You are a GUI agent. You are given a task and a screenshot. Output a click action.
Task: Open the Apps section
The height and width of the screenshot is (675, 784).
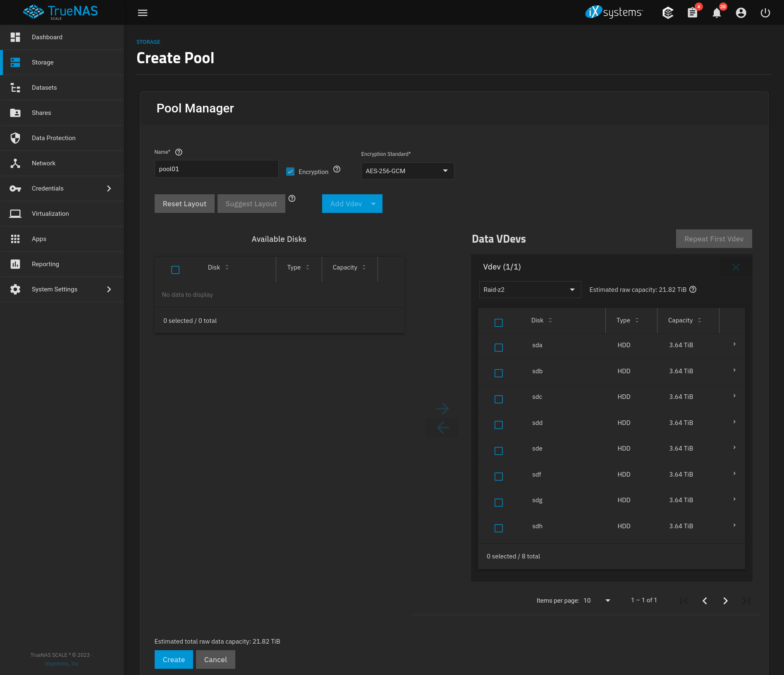point(38,239)
